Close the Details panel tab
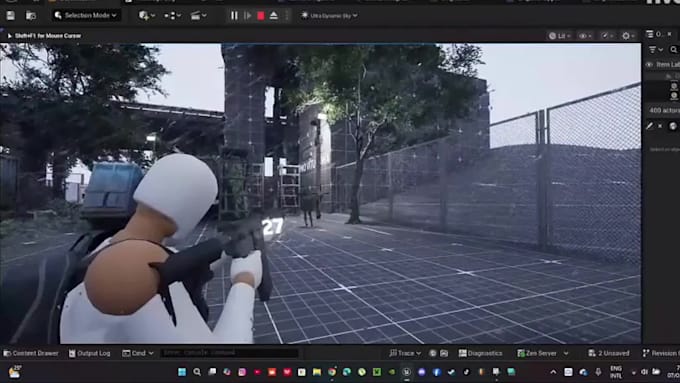The height and width of the screenshot is (383, 680). click(x=660, y=126)
